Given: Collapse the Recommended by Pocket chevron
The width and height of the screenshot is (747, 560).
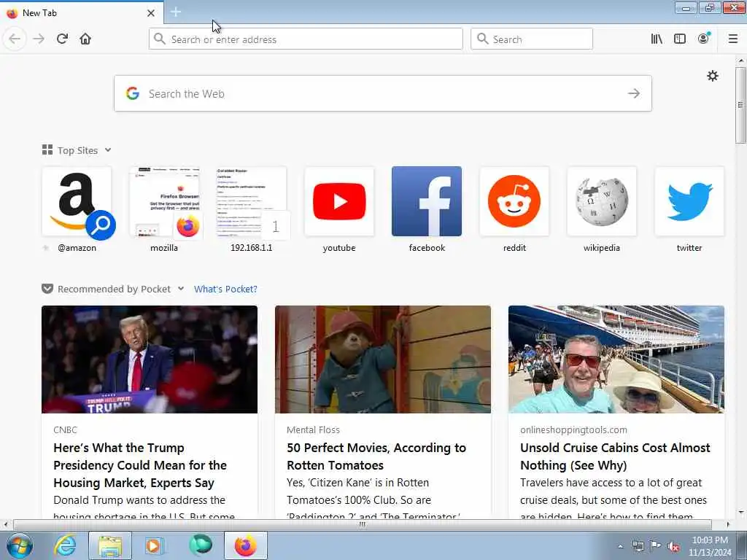Looking at the screenshot, I should [181, 289].
